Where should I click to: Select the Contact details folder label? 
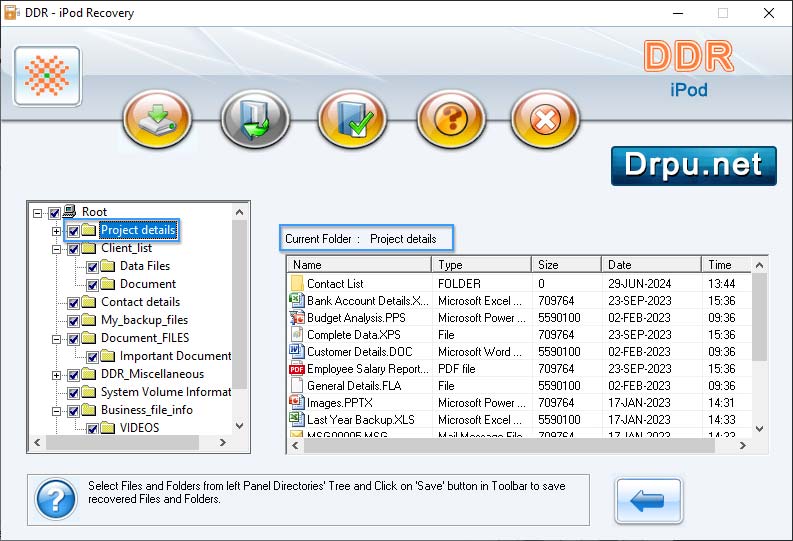pos(141,302)
